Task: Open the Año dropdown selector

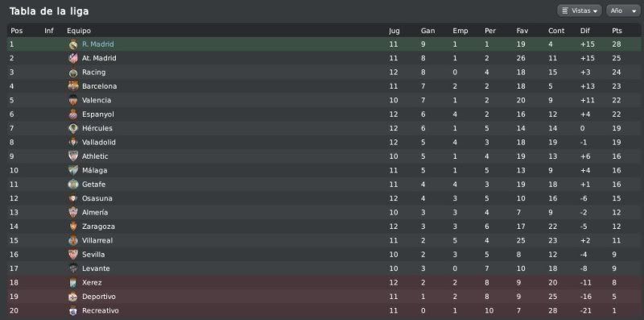Action: tap(621, 10)
